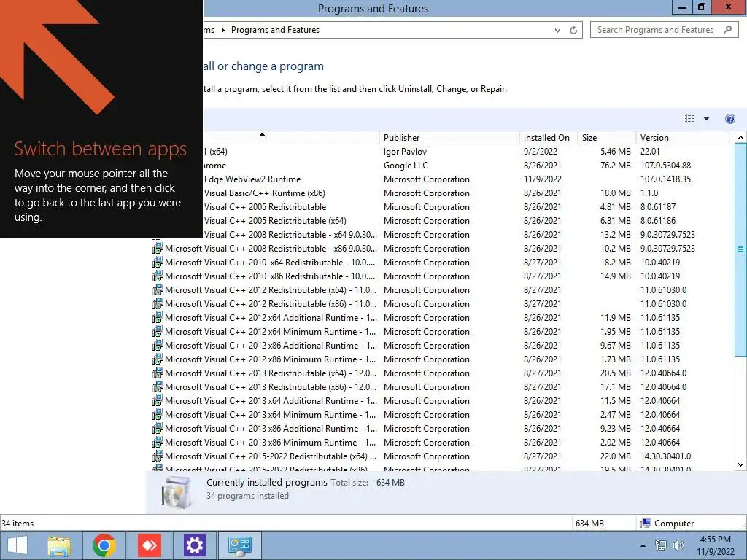Click the Refresh icon in address bar
Viewport: 747px width, 560px height.
tap(573, 30)
